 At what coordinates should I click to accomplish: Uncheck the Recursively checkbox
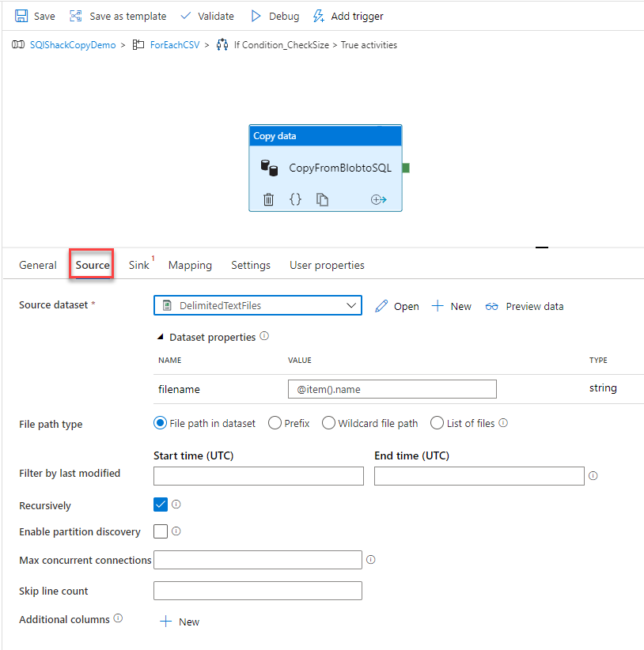click(161, 505)
